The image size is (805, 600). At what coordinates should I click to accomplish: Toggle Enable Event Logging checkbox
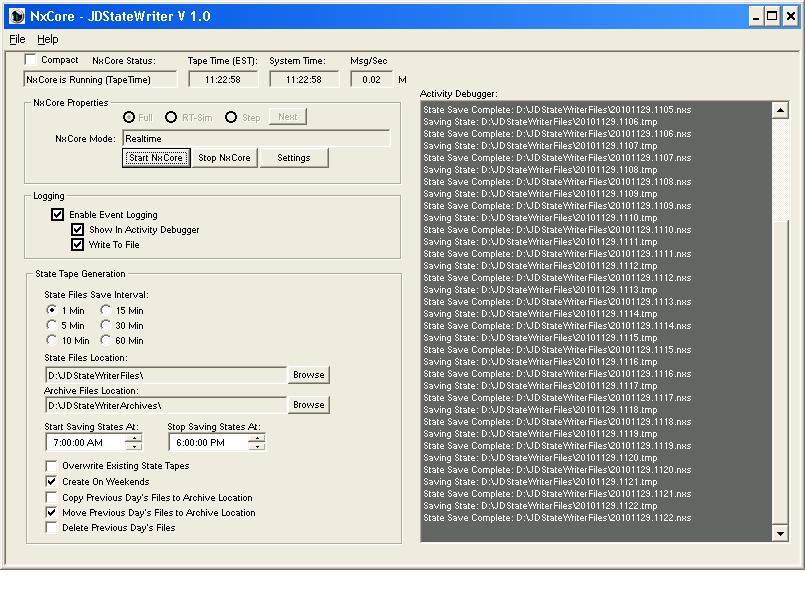pyautogui.click(x=57, y=215)
